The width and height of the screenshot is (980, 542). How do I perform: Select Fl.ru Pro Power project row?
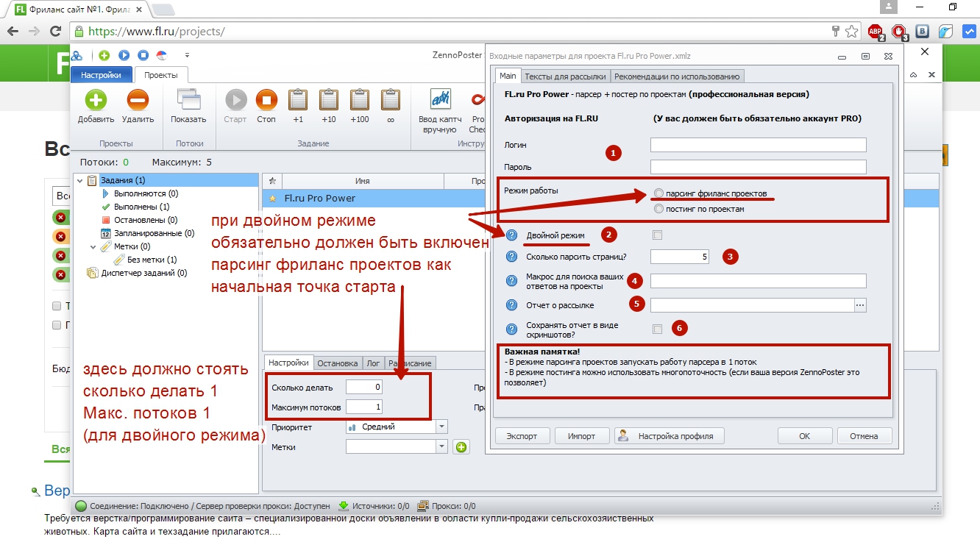pos(374,198)
